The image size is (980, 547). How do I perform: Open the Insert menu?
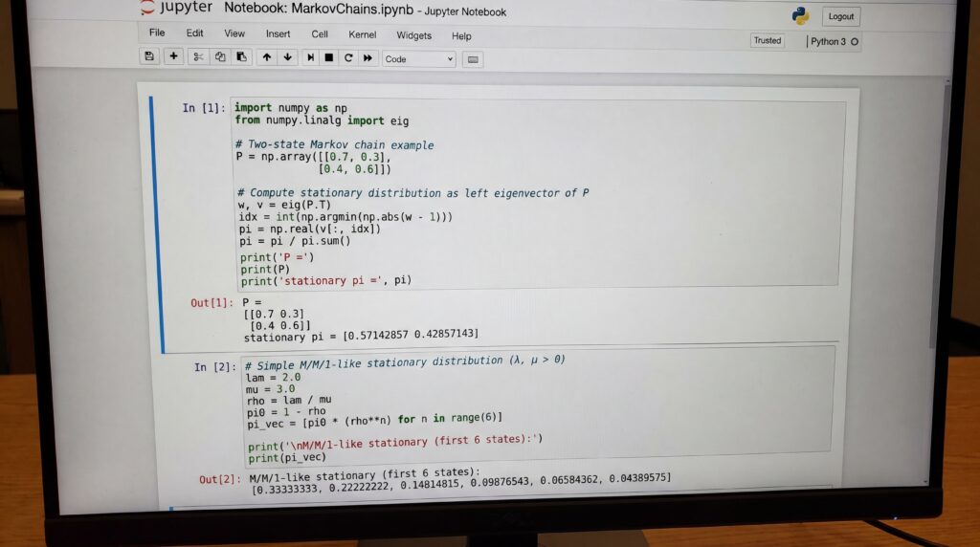[278, 34]
